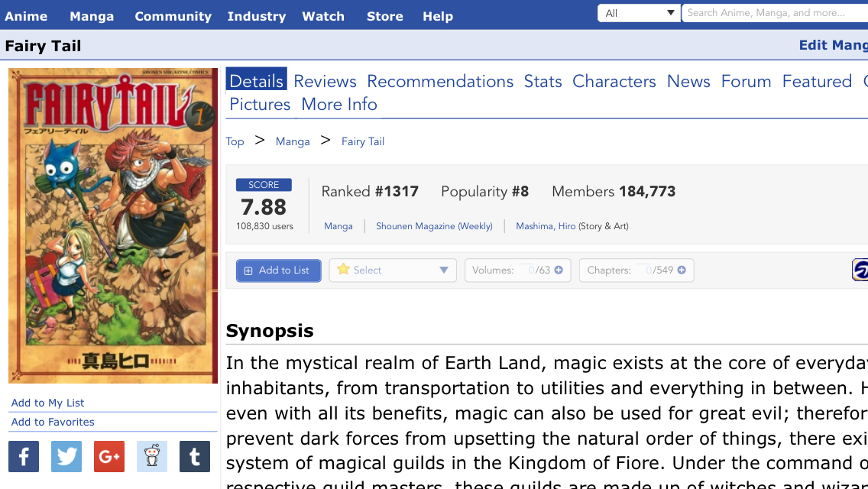Switch to the More Info tab
This screenshot has width=868, height=489.
339,104
